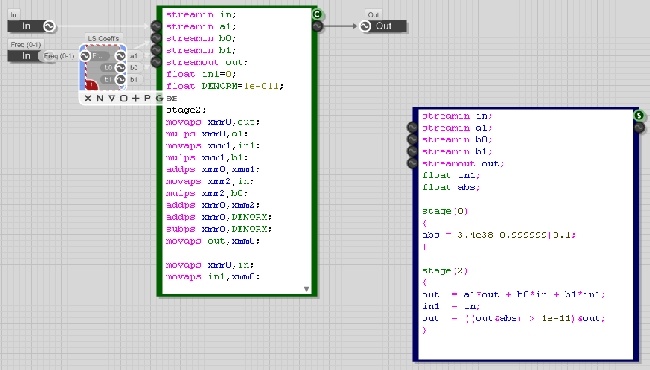
Task: Expand code block using bottom scroll arrow
Action: tap(306, 289)
